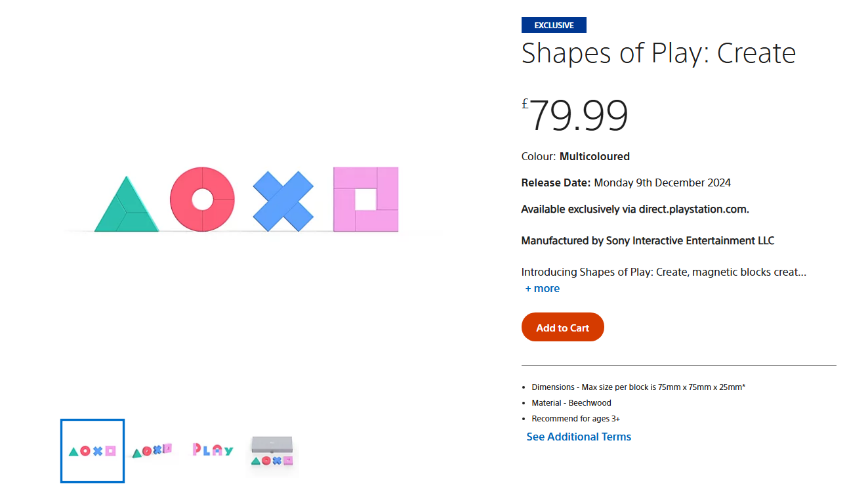Viewport: 868px width, 493px height.
Task: Open the PLAY letters thumbnail
Action: (x=213, y=450)
